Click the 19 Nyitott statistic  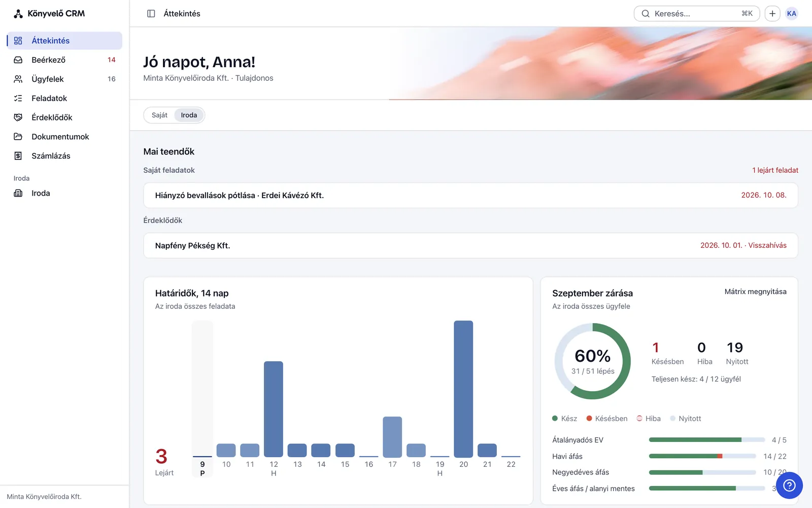(737, 354)
